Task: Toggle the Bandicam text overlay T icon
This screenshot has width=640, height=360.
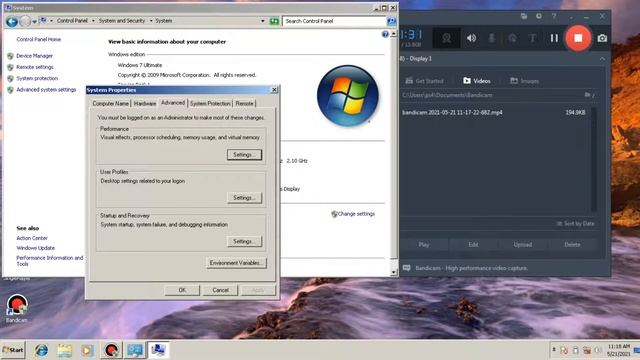Action: click(x=532, y=38)
